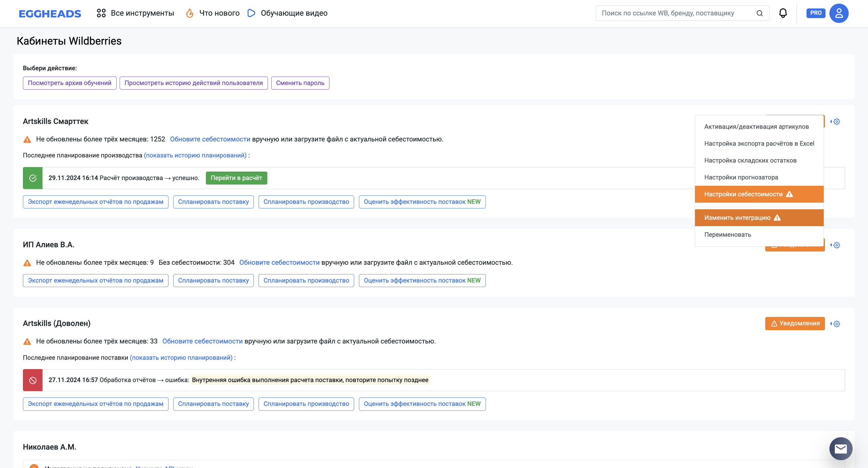Select Настройка экспорта расчётов в Excel
The image size is (868, 468).
[x=759, y=144]
